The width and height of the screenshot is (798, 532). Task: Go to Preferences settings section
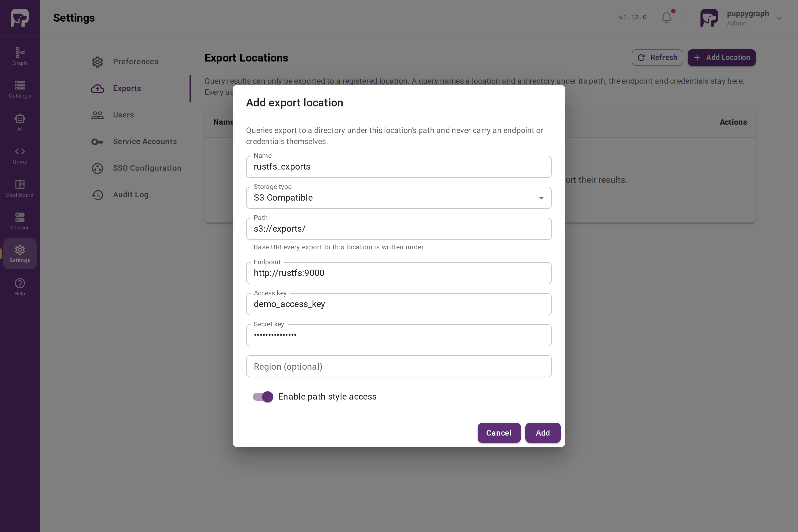(x=136, y=62)
